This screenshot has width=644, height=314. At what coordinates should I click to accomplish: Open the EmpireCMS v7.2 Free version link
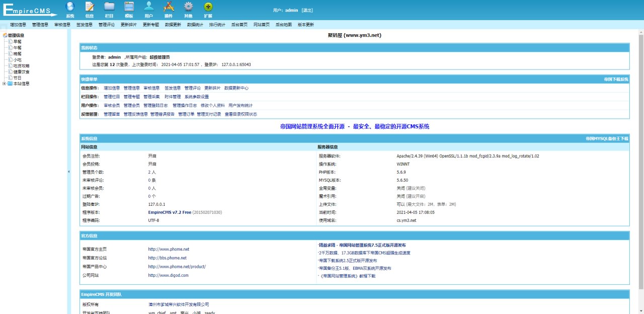170,212
